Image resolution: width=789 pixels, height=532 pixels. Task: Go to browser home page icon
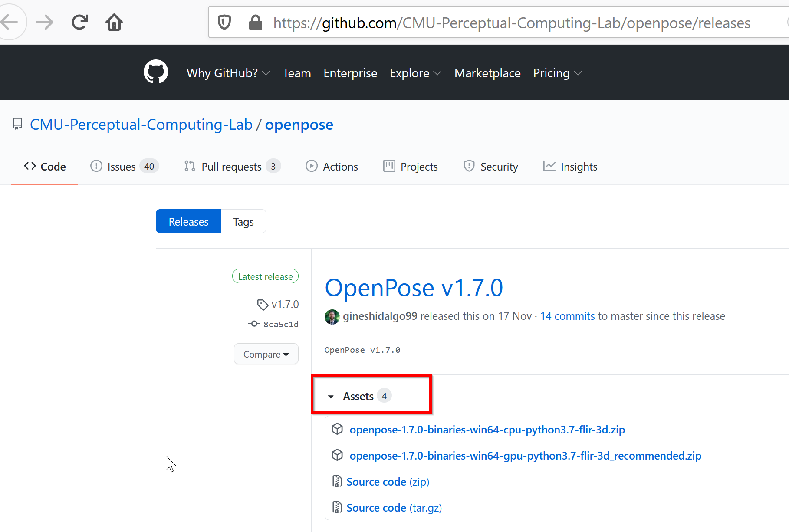(114, 22)
